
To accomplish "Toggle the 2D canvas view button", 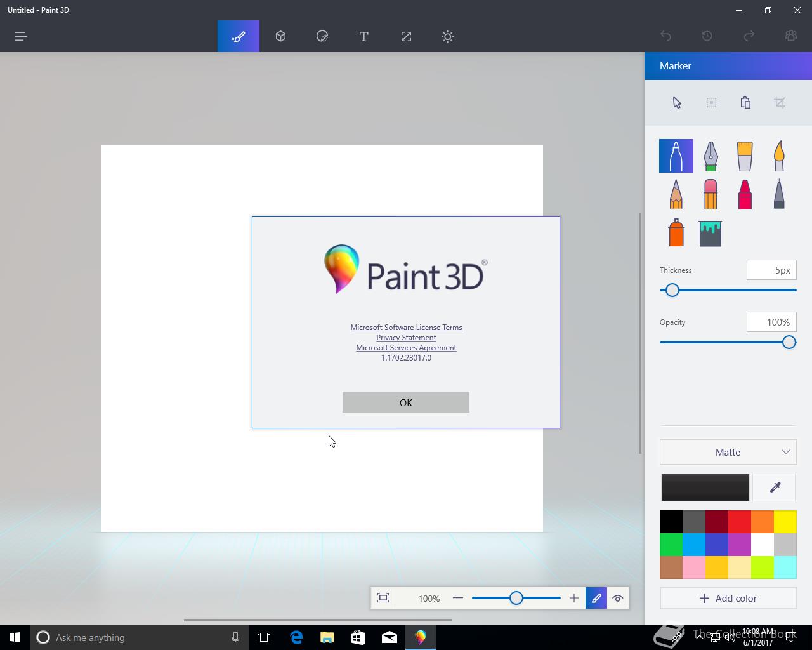I will tap(596, 598).
